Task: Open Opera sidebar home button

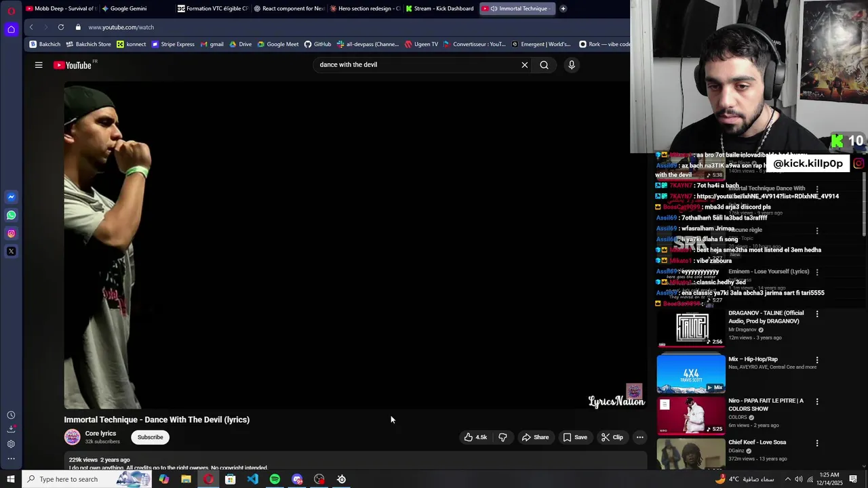Action: (x=11, y=29)
